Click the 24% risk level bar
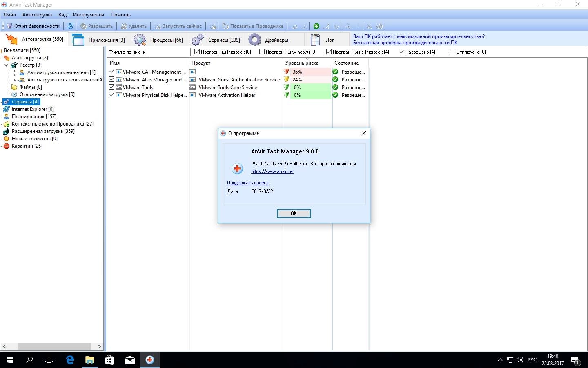The image size is (588, 368). (x=310, y=79)
